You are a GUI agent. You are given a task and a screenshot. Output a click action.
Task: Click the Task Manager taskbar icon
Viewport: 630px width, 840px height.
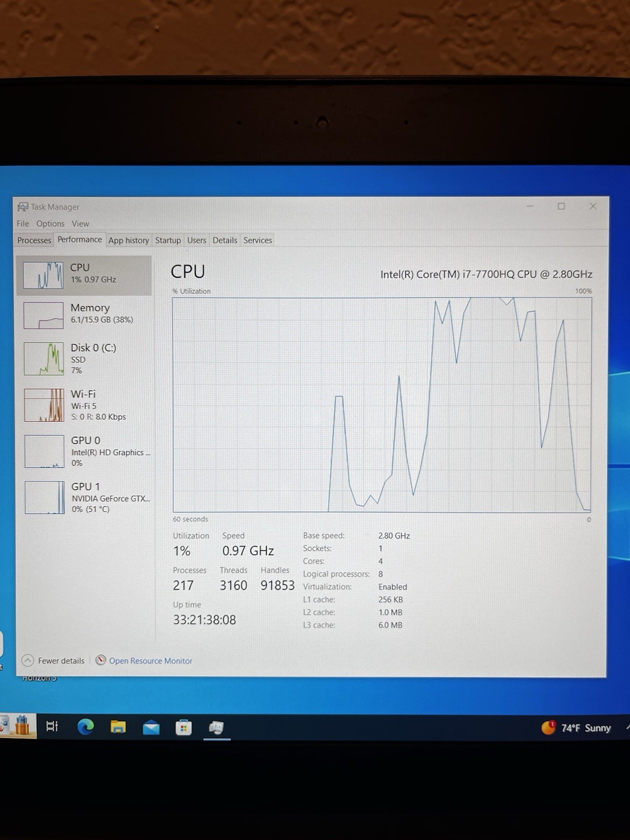coord(216,728)
